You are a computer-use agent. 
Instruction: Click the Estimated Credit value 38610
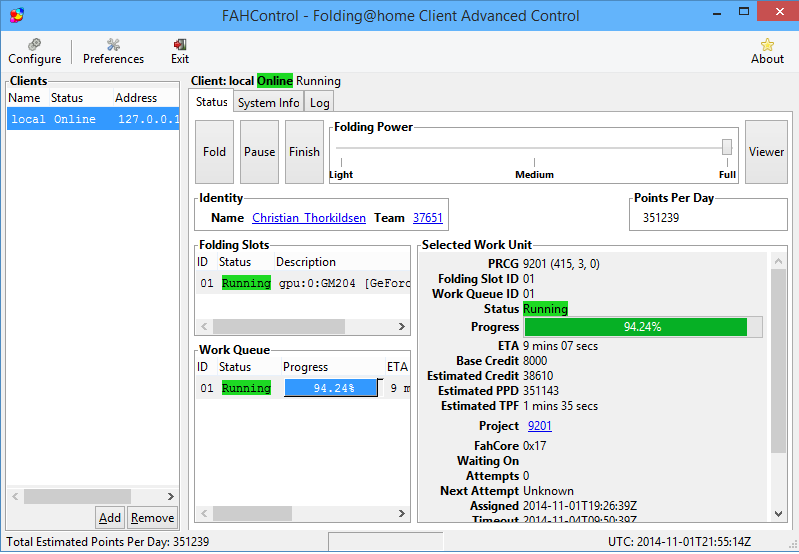coord(538,376)
